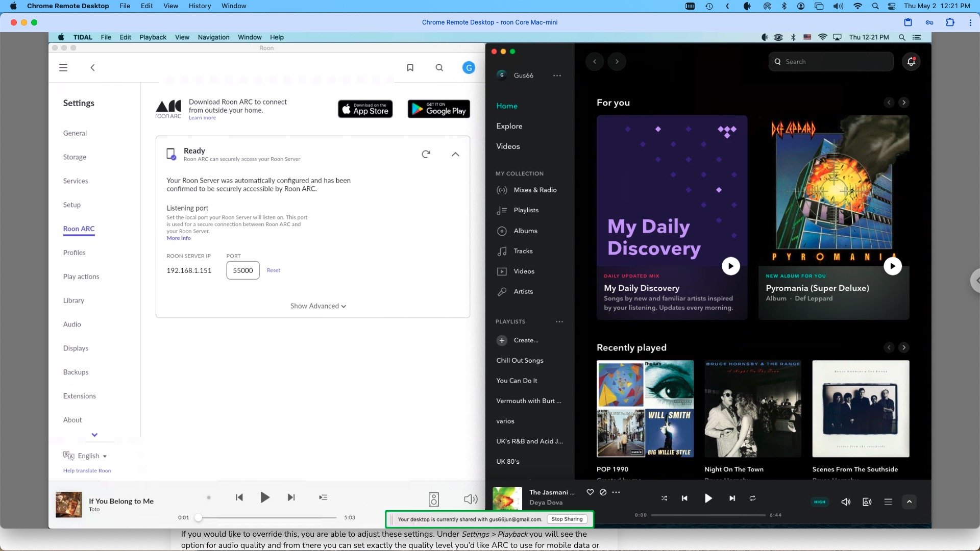Toggle shuffle in TIDAL player
980x551 pixels.
pos(664,498)
